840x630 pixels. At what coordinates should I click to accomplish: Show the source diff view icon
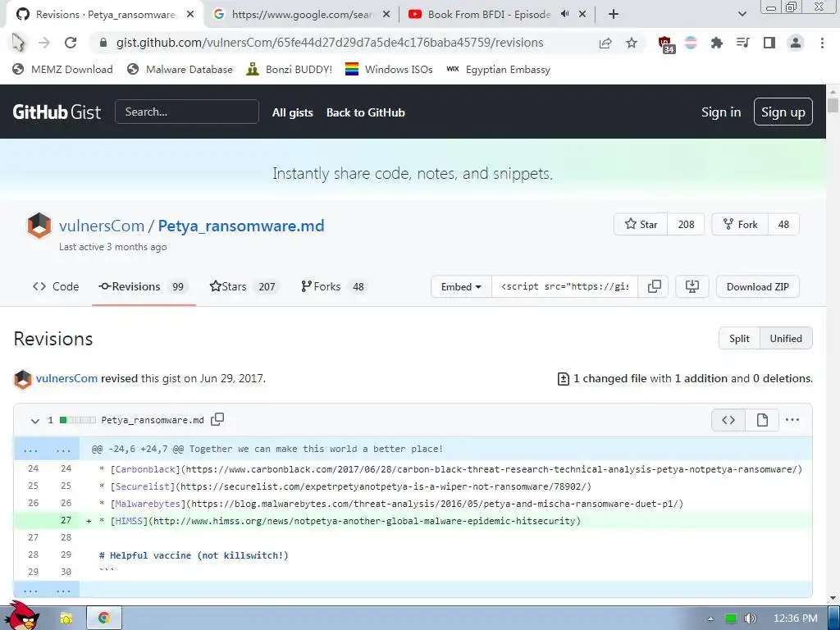pos(728,420)
